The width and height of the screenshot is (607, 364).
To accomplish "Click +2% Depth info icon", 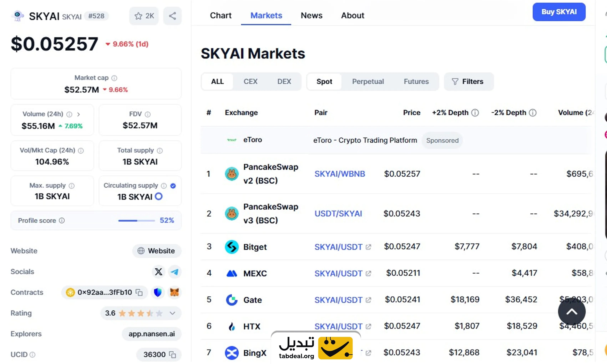I will pos(475,113).
